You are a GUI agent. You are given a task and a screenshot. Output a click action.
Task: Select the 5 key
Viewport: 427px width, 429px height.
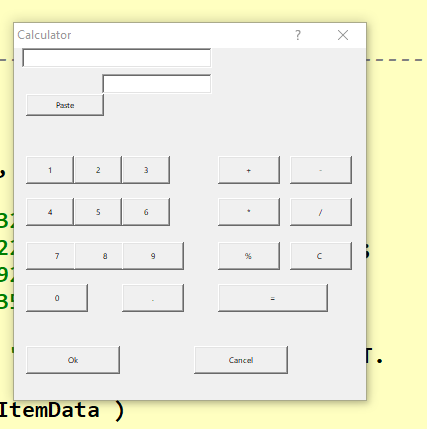click(x=98, y=212)
